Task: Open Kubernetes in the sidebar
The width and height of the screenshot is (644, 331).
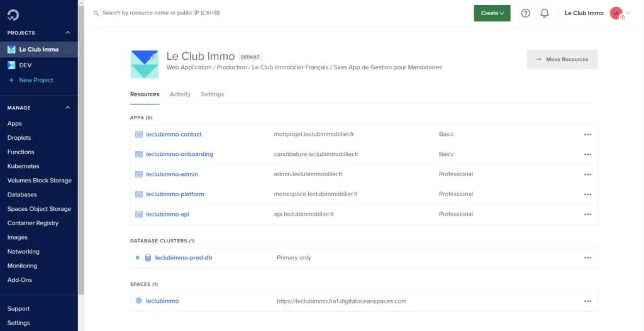Action: [x=23, y=166]
